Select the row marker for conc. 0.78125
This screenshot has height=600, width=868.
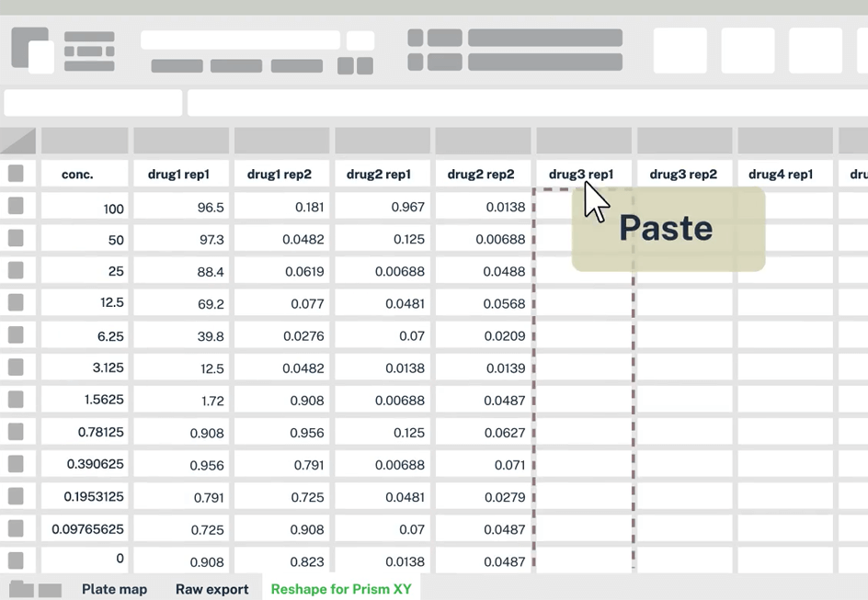click(16, 432)
